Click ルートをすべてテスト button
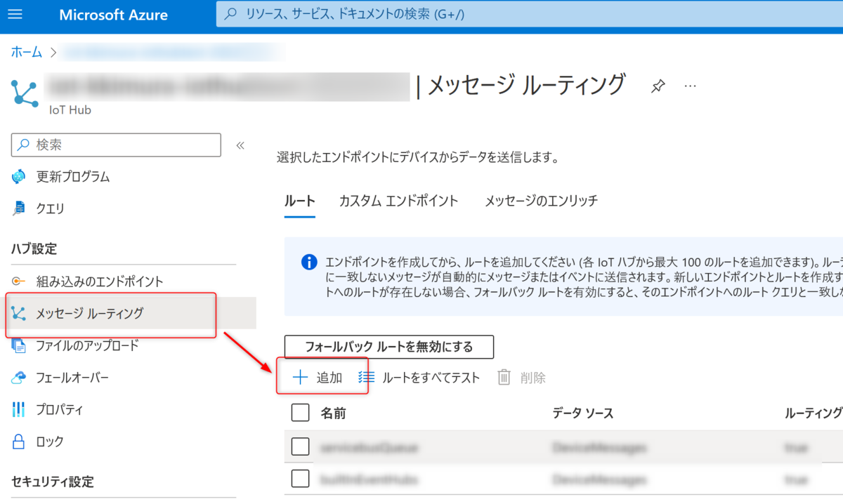 (419, 378)
